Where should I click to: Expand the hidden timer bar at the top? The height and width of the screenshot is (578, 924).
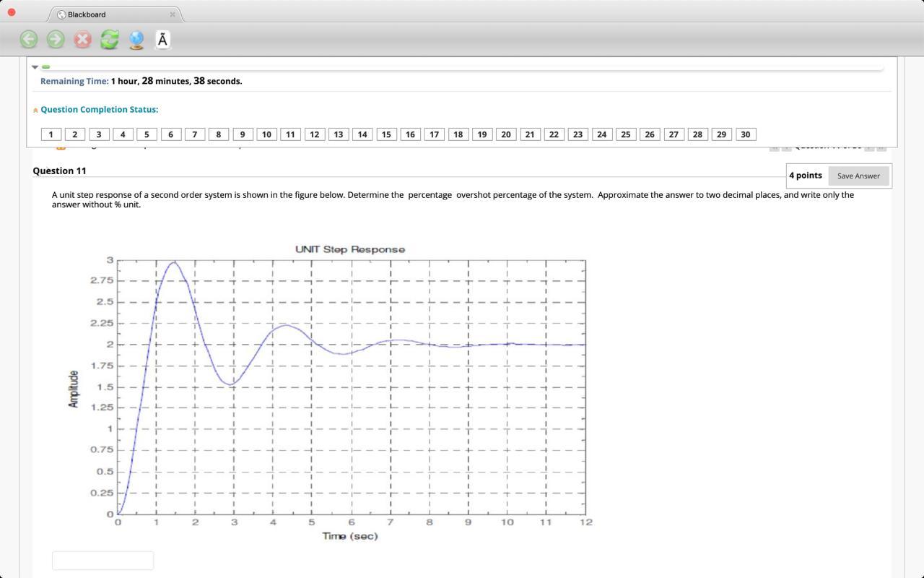pos(46,66)
